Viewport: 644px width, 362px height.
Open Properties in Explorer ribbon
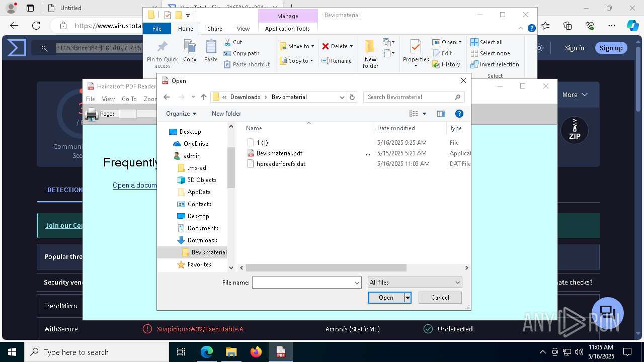click(x=416, y=54)
